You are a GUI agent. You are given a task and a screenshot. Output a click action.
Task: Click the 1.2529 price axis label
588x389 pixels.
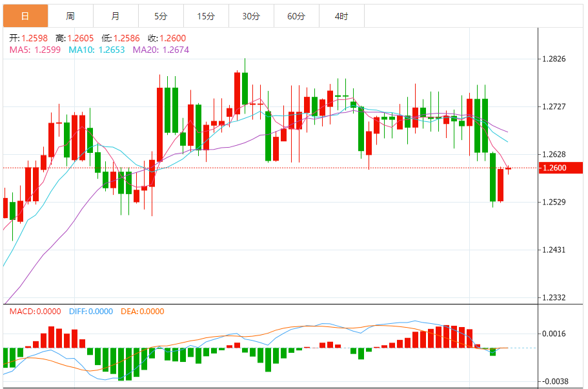554,202
